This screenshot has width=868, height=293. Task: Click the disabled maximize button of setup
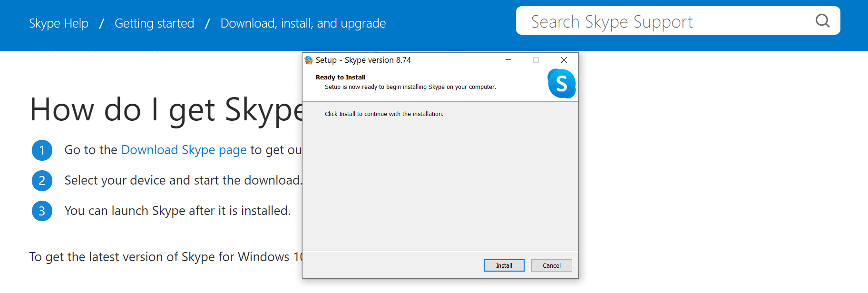click(536, 60)
